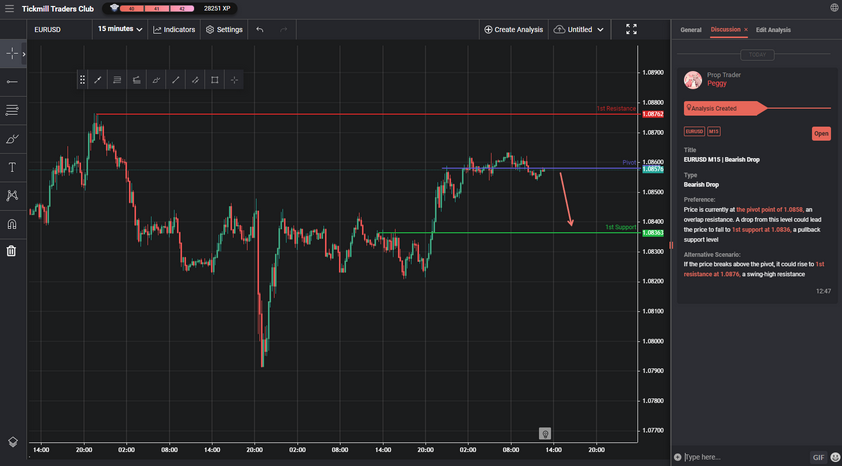Undo the last chart action
Viewport: 842px width, 466px height.
click(x=260, y=30)
